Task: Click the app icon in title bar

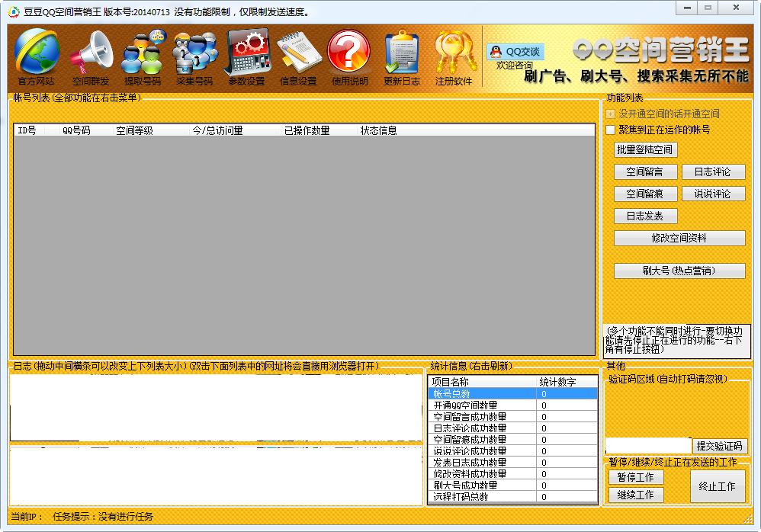Action: tap(14, 11)
